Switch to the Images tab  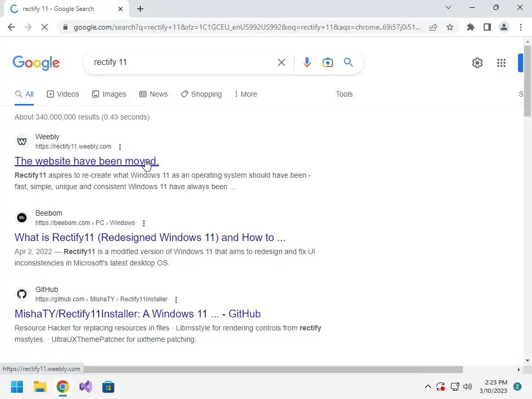(x=109, y=94)
